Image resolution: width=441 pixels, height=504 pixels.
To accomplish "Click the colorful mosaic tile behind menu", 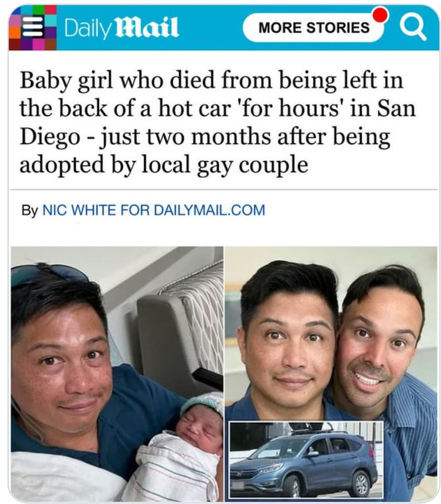I will pyautogui.click(x=33, y=28).
